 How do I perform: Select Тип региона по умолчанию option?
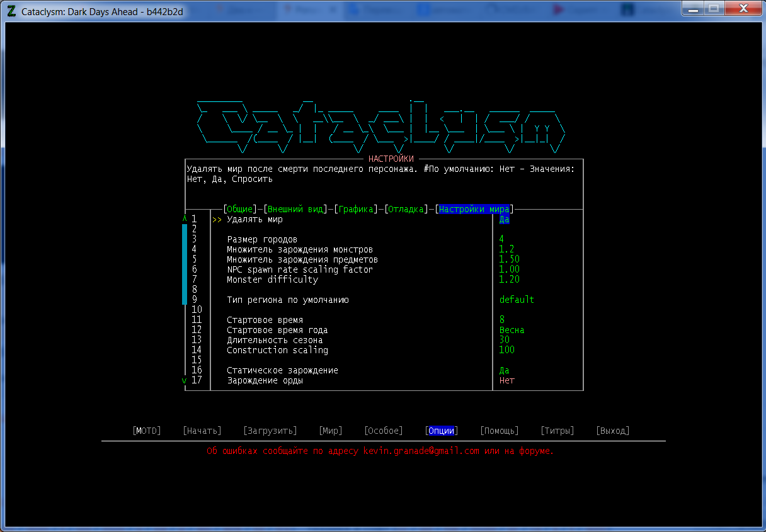(x=287, y=300)
